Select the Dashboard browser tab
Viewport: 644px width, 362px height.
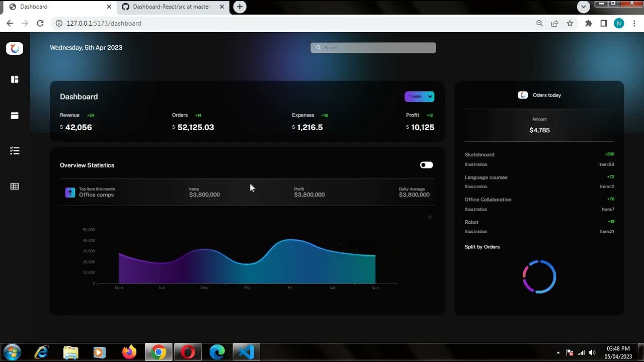[55, 7]
